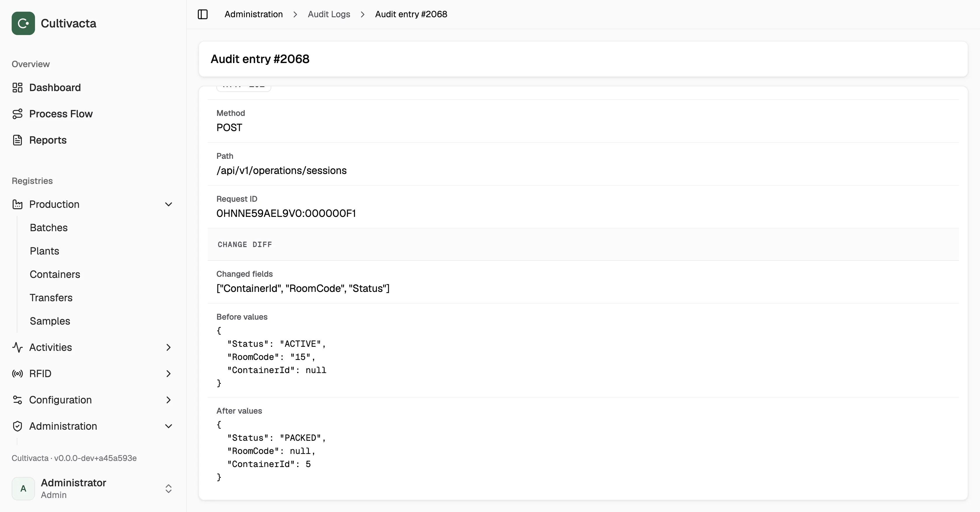The image size is (980, 512).
Task: Click the Administrator avatar letter A
Action: coord(23,488)
